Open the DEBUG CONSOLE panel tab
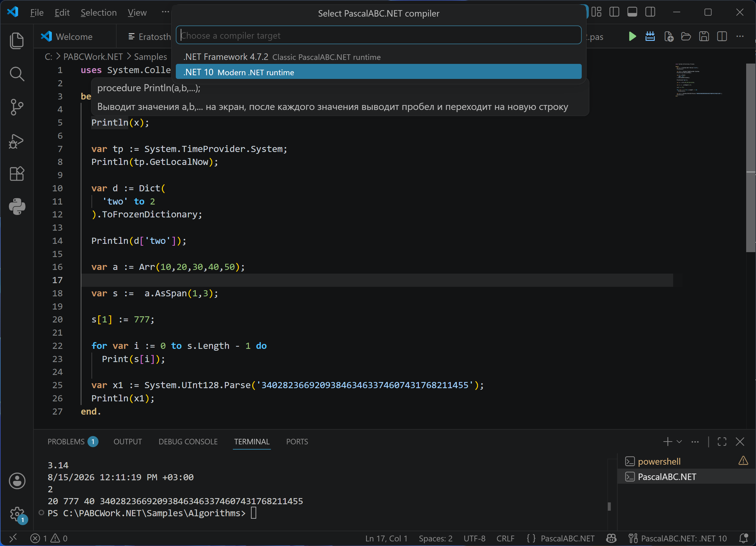The height and width of the screenshot is (546, 756). click(188, 441)
